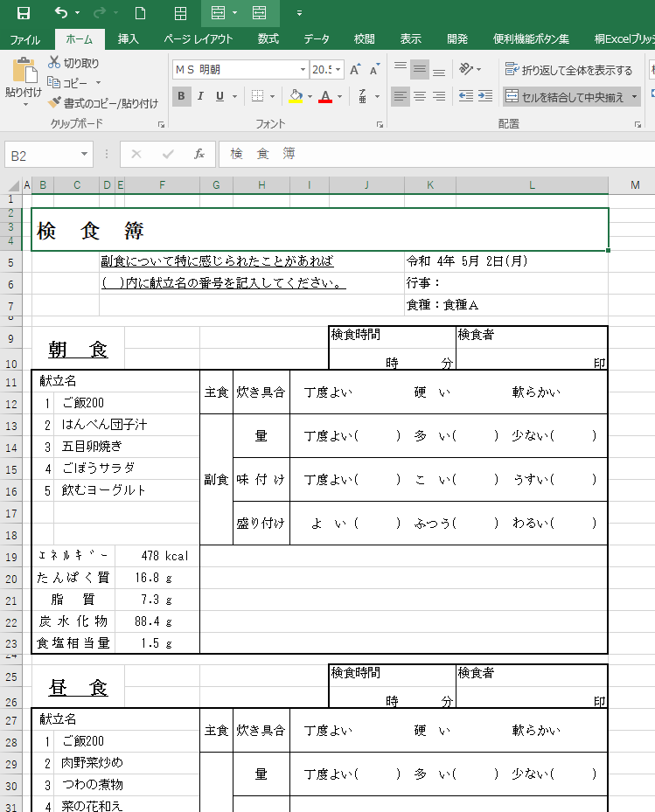Show phonetic ruby settings icon
The width and height of the screenshot is (655, 812).
coord(363,96)
